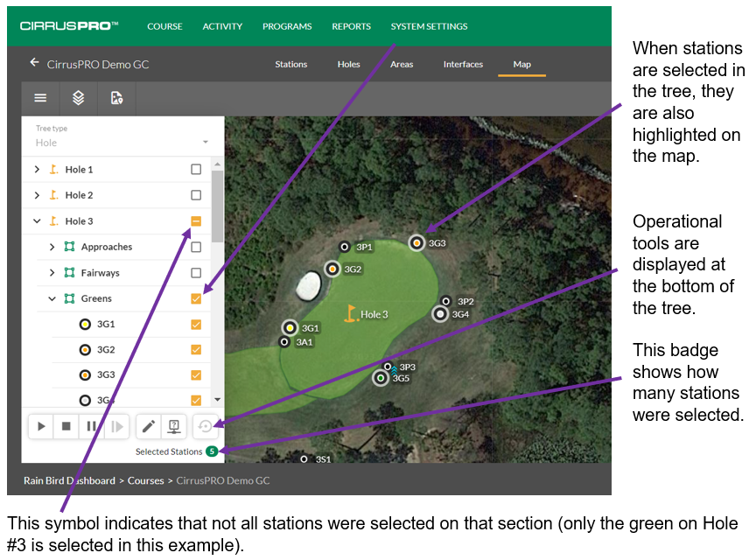Open the ACTIVITY menu
This screenshot has width=749, height=560.
point(222,26)
